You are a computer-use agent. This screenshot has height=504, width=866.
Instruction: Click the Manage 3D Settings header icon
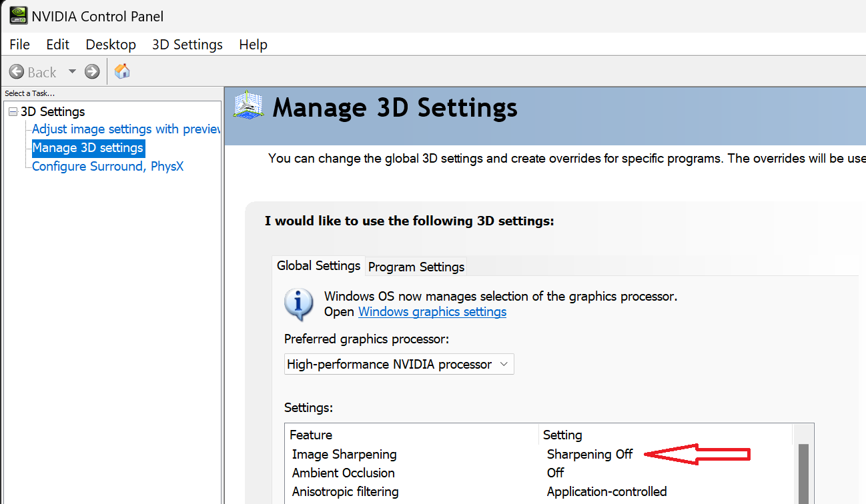(x=248, y=105)
